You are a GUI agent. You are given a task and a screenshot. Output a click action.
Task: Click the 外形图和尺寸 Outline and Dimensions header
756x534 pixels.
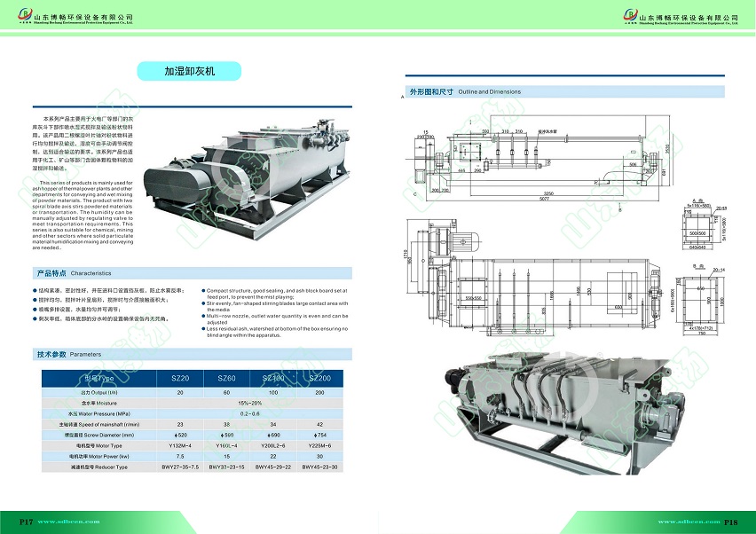(x=464, y=91)
